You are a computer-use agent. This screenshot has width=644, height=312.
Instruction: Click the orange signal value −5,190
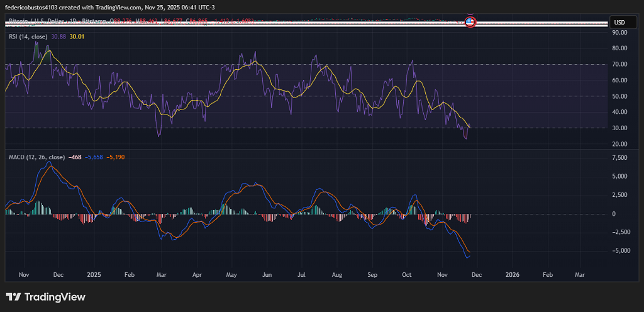coord(116,157)
